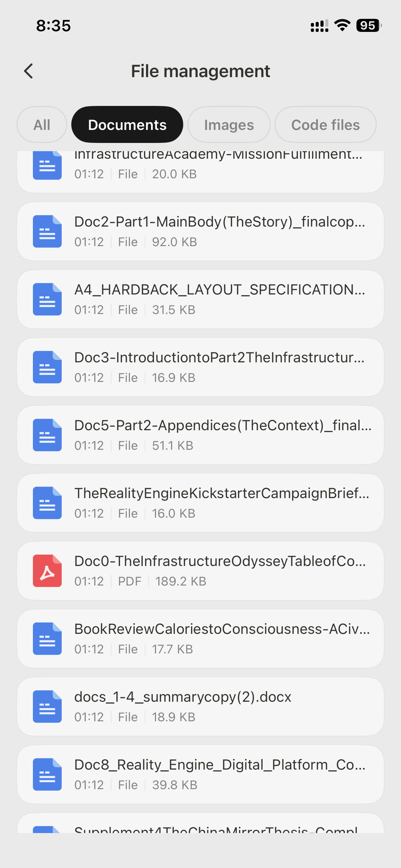Tap the file icon beside Doc8_Reality_Engine_Digital_Platform

(47, 774)
